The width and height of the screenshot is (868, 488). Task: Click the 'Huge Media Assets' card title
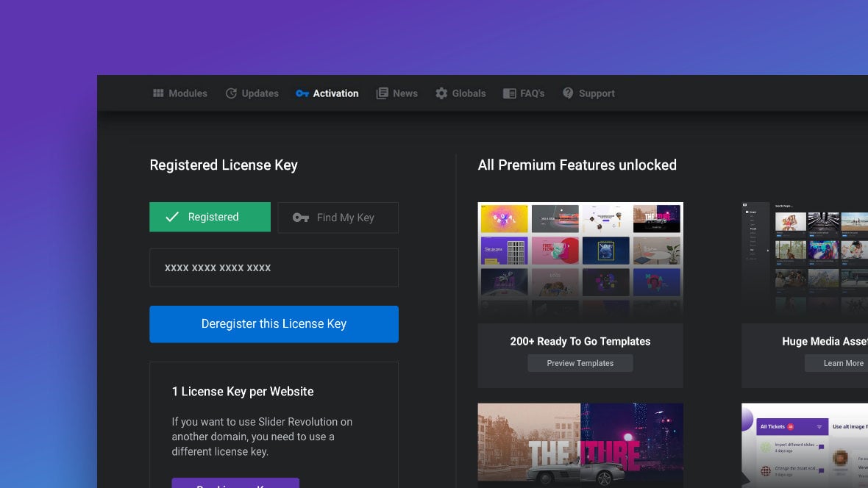point(825,341)
